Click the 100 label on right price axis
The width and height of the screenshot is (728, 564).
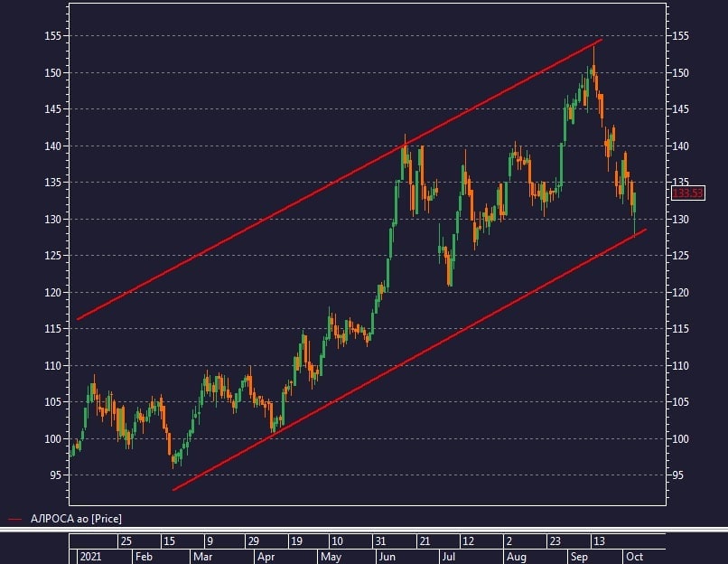(681, 438)
